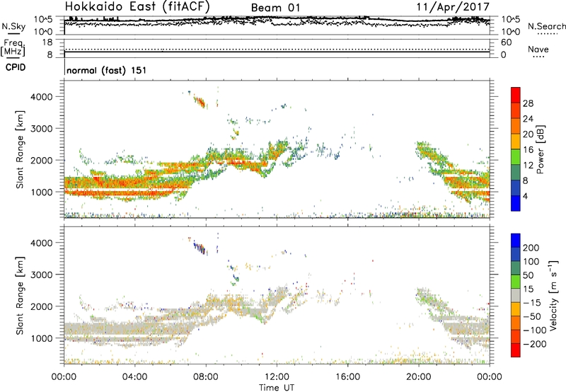
Task: Click the 'Slant Range [km]' label of the power panel
Action: 20,149
